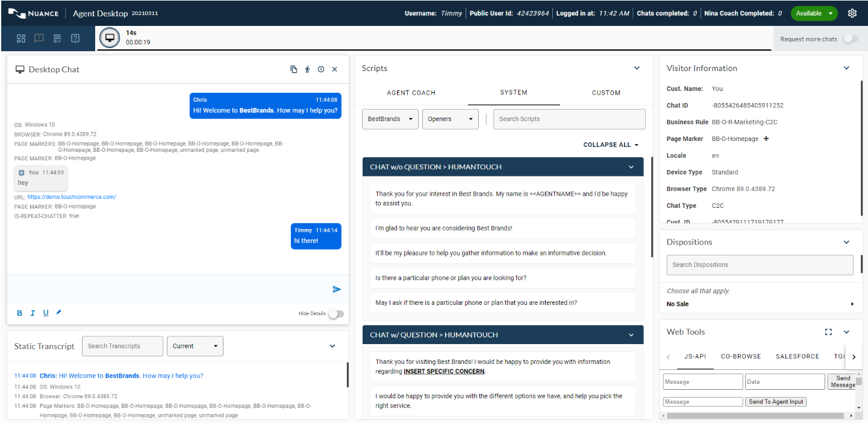Click the Search Dispositions input field
Screen dimensions: 868x423
pyautogui.click(x=760, y=265)
